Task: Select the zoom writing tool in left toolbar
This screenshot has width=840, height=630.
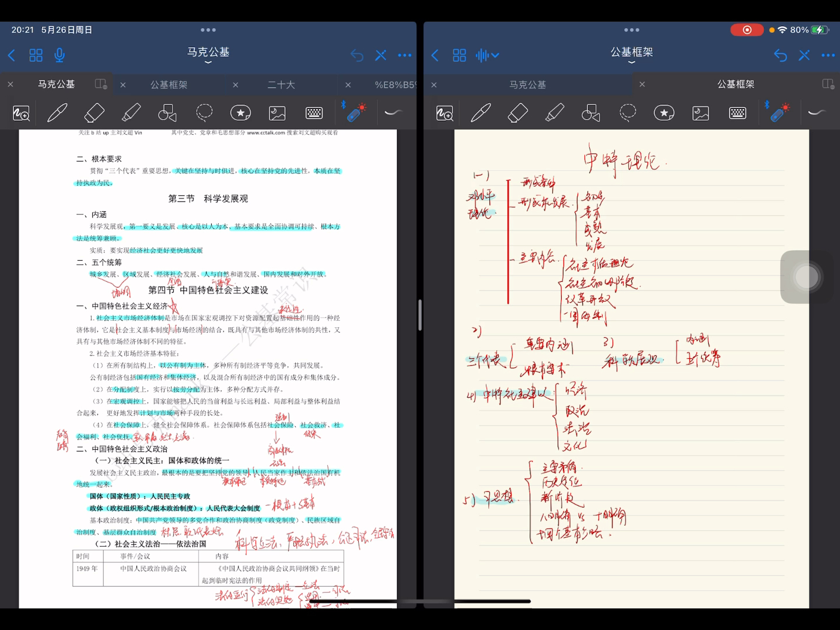Action: point(22,113)
